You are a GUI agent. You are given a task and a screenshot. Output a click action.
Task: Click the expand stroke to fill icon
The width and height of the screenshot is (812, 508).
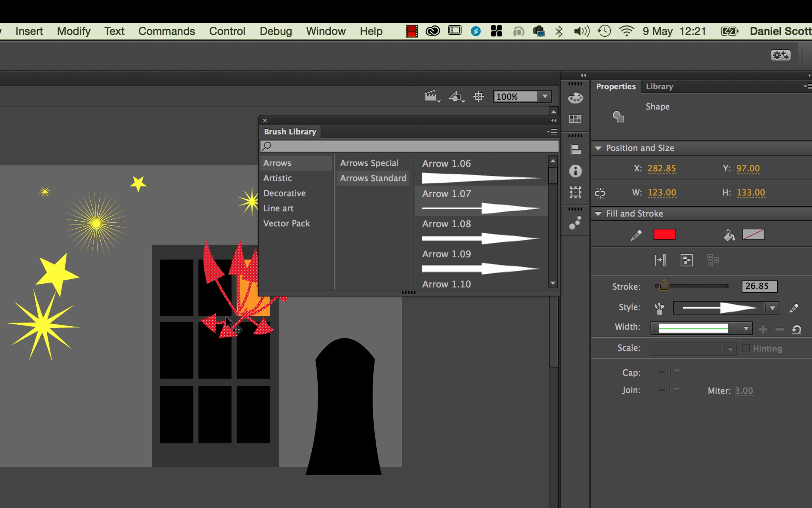click(x=660, y=260)
